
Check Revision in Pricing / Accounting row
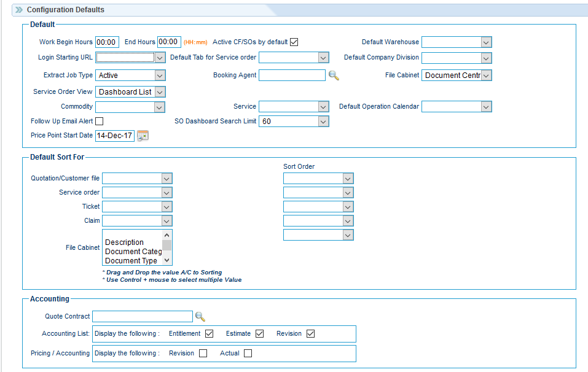[203, 353]
